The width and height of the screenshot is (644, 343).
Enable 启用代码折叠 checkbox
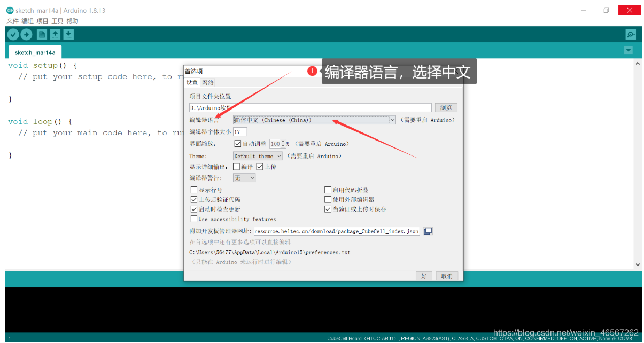328,190
